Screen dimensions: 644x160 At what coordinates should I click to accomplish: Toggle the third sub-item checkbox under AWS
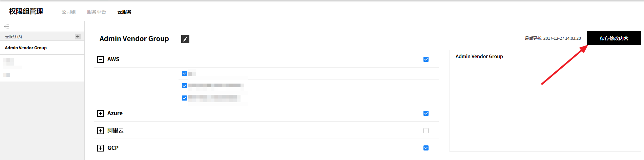pyautogui.click(x=184, y=98)
